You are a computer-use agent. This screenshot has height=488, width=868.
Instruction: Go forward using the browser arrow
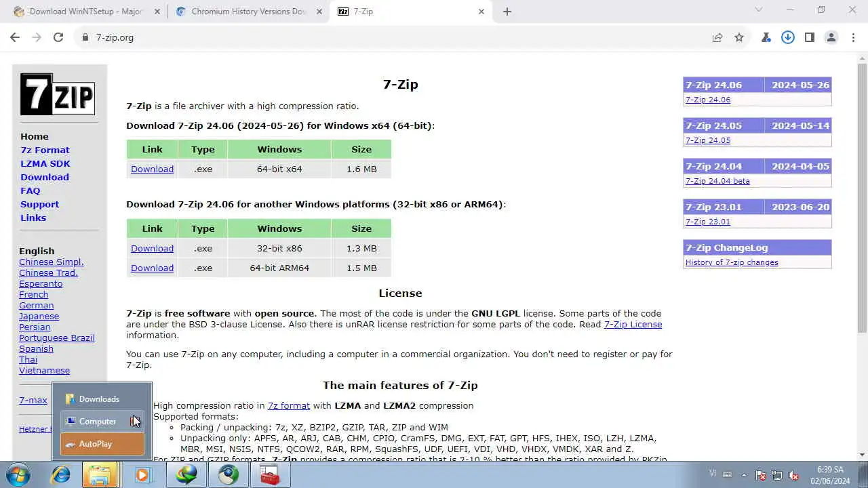tap(37, 37)
